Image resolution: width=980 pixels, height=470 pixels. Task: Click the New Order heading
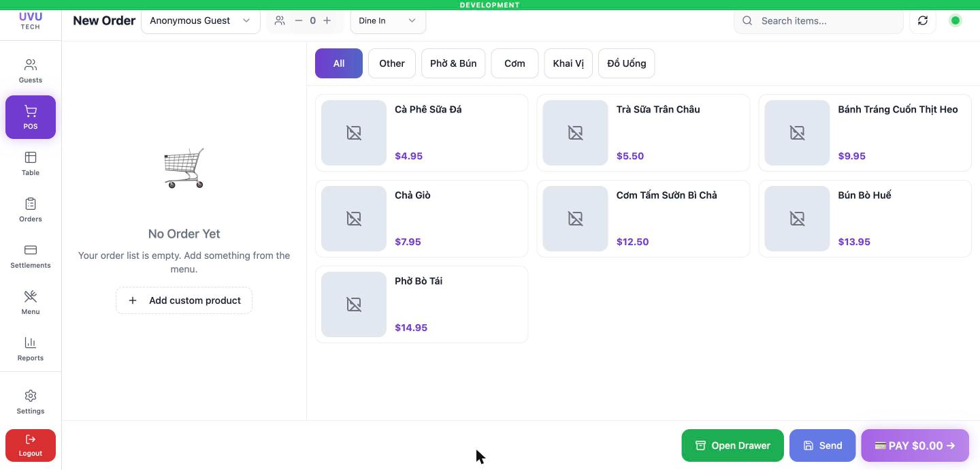tap(104, 20)
